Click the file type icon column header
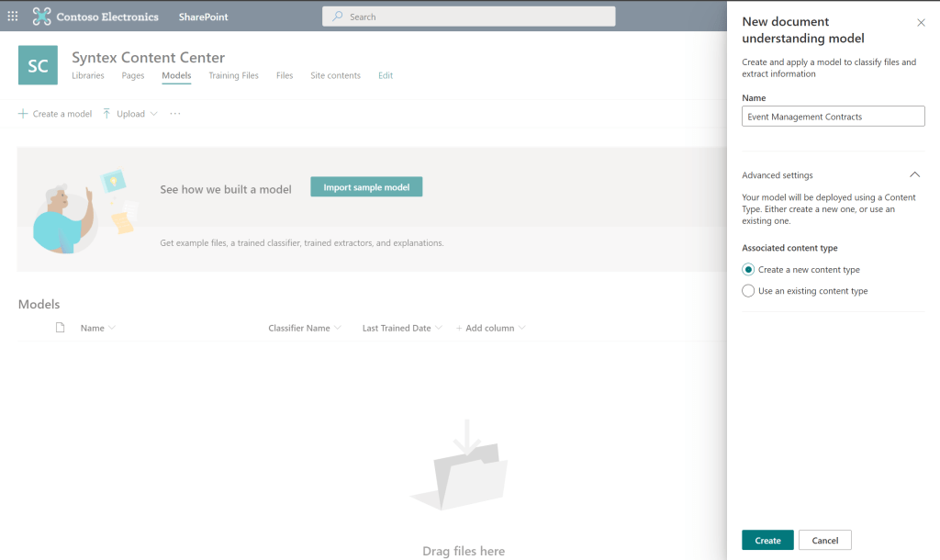 tap(60, 328)
